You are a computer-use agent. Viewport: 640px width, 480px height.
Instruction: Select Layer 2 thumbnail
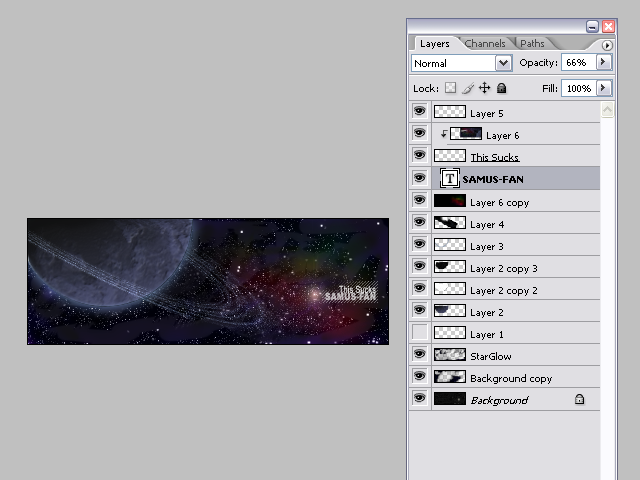pos(449,310)
